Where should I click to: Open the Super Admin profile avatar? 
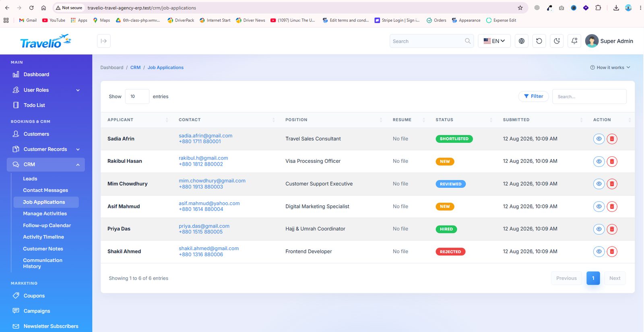592,41
